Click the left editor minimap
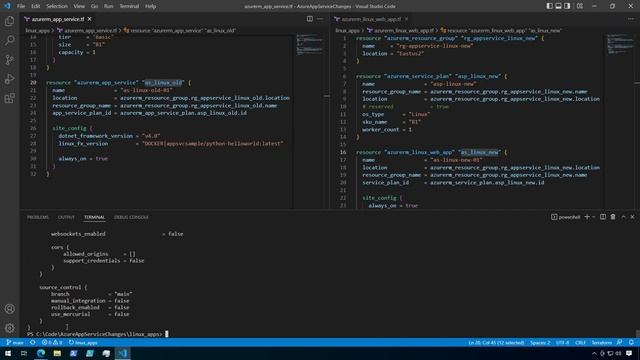 pyautogui.click(x=310, y=45)
